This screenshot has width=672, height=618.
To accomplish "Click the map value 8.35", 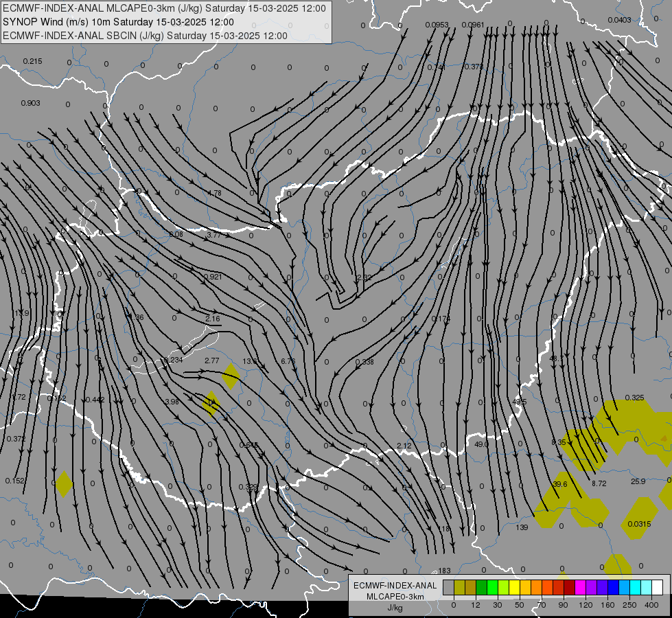I will click(559, 442).
